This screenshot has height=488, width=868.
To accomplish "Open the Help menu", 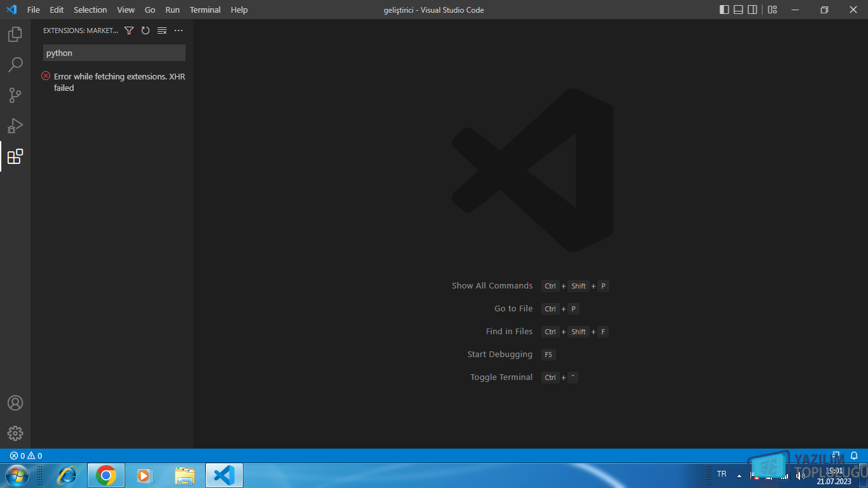I will [240, 10].
